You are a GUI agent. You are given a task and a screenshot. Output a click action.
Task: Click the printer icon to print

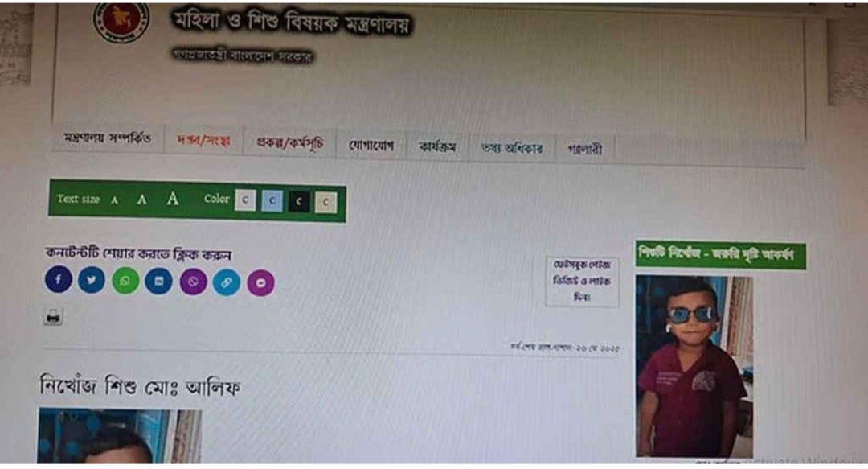tap(53, 317)
